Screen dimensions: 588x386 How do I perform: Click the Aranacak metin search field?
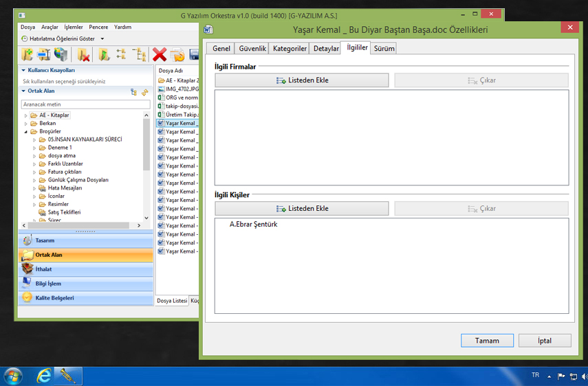point(85,104)
